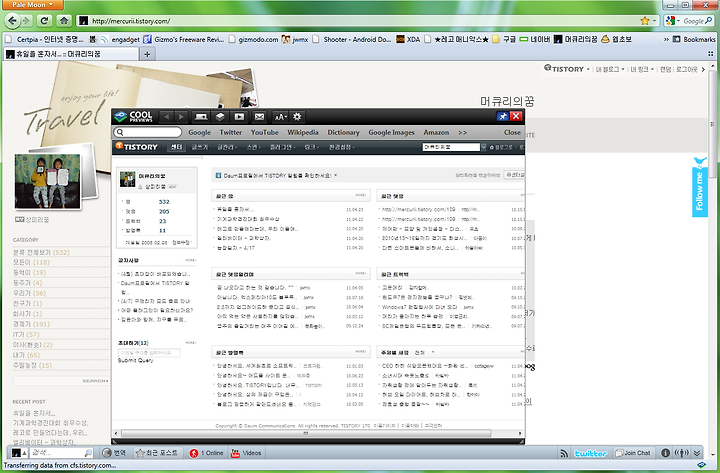Click the CoolPreviews horizontal scrollbar
This screenshot has height=473, width=720.
(306, 433)
